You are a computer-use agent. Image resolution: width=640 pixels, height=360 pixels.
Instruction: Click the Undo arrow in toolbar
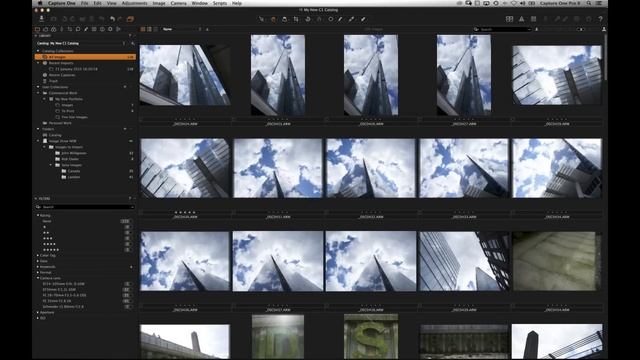click(112, 19)
